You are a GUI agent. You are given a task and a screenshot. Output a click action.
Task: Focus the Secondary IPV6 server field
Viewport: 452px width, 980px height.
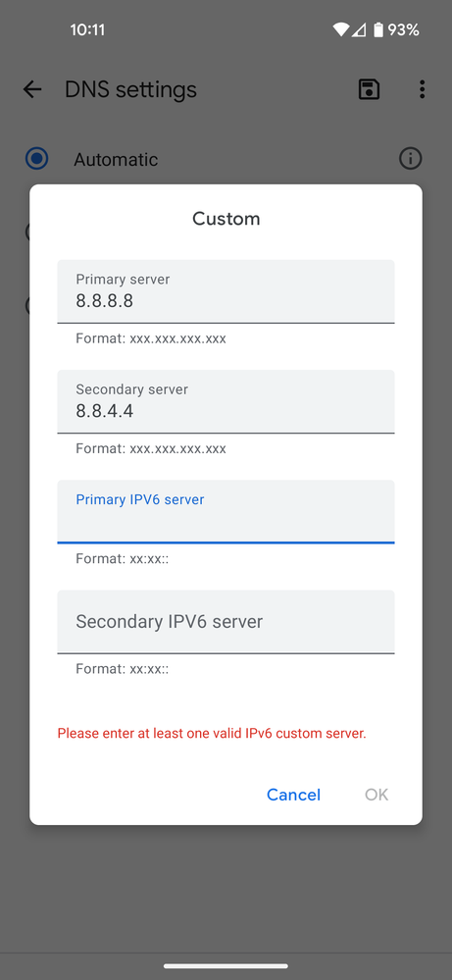226,622
